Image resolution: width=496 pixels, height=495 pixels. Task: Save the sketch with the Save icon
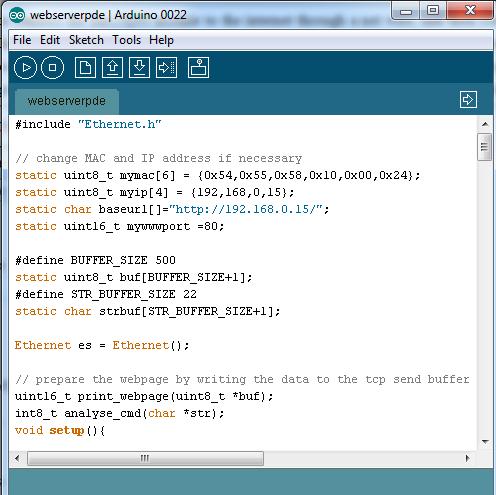point(139,68)
